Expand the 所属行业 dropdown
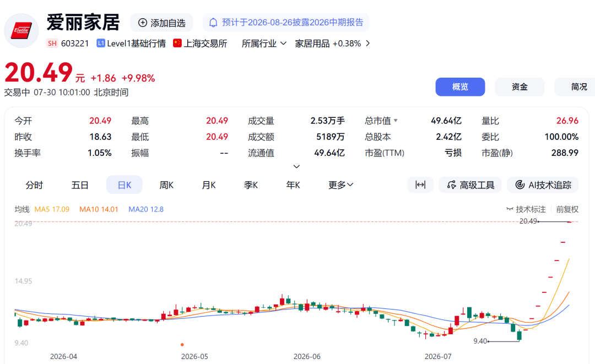 pos(264,43)
